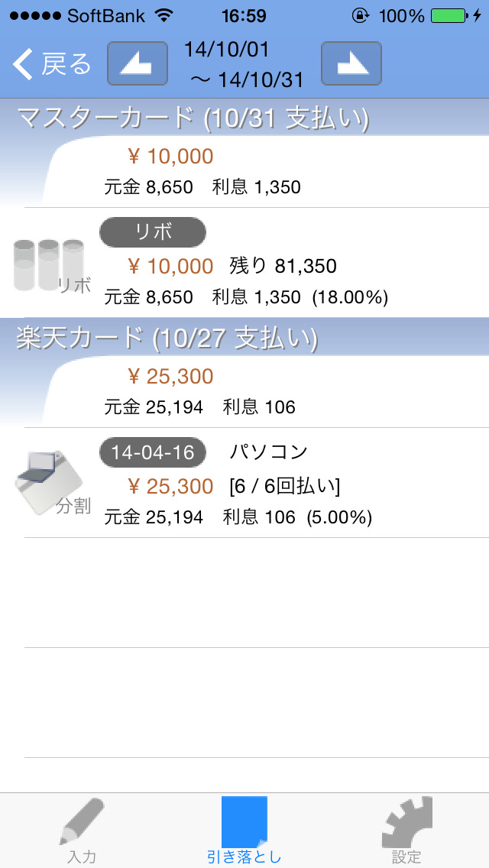Expand the マスターカード (10/31 支払い) section
The image size is (489, 868).
pos(244,118)
